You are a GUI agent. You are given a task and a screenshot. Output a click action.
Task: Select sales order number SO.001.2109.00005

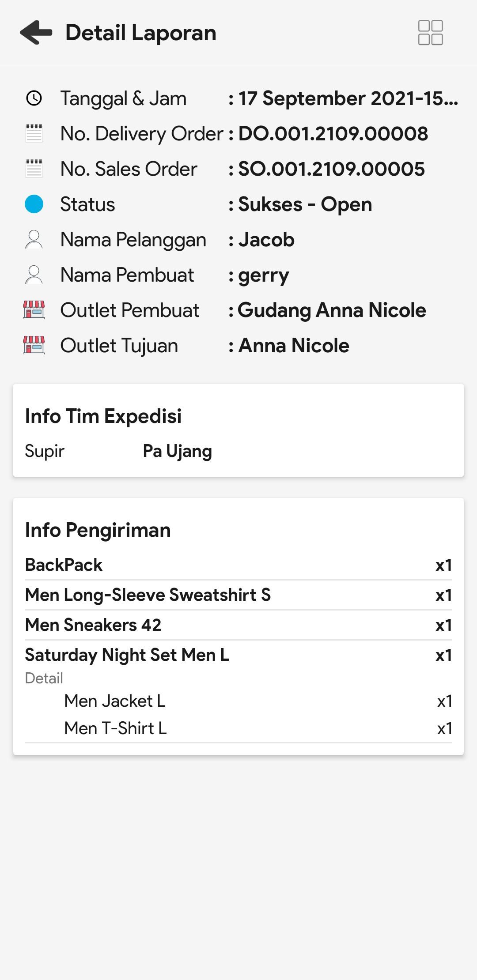[x=331, y=169]
